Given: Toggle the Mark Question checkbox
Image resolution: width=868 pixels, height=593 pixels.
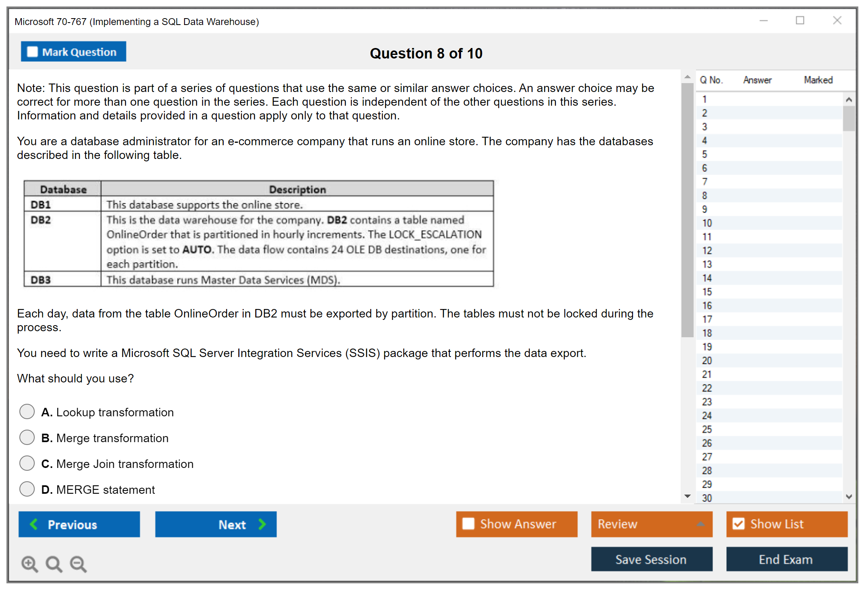Looking at the screenshot, I should point(32,52).
